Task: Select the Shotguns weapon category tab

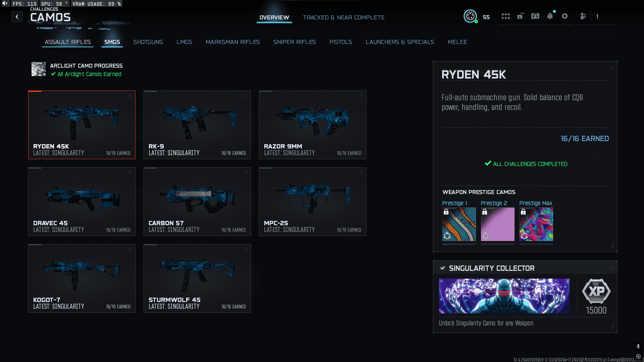Action: click(148, 42)
